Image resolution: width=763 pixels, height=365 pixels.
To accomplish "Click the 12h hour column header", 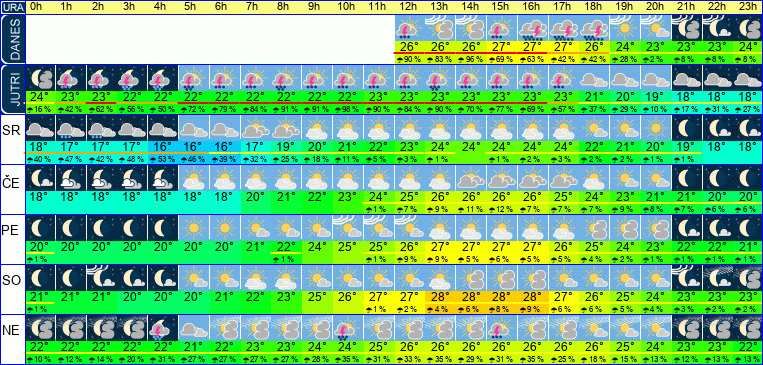I will 409,7.
